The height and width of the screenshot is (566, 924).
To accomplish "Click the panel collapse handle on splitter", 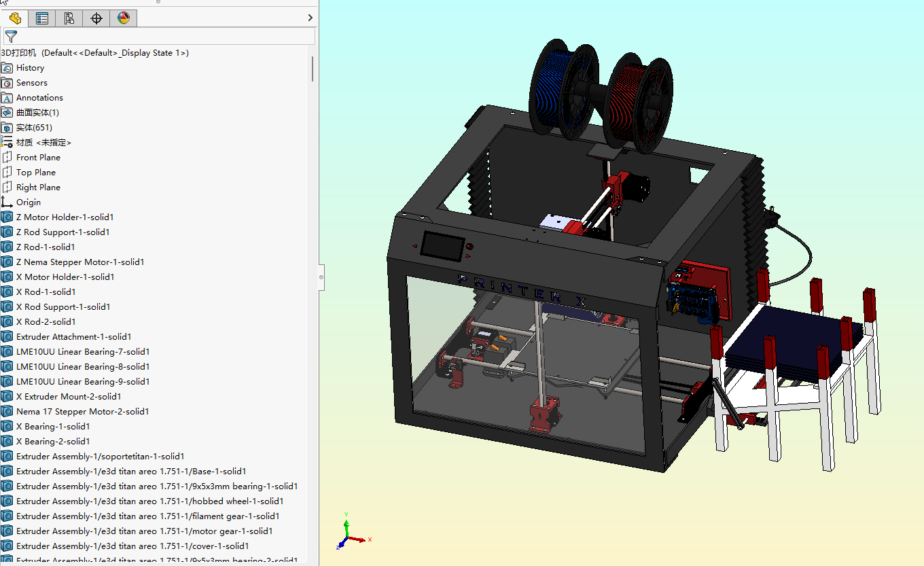I will 321,277.
